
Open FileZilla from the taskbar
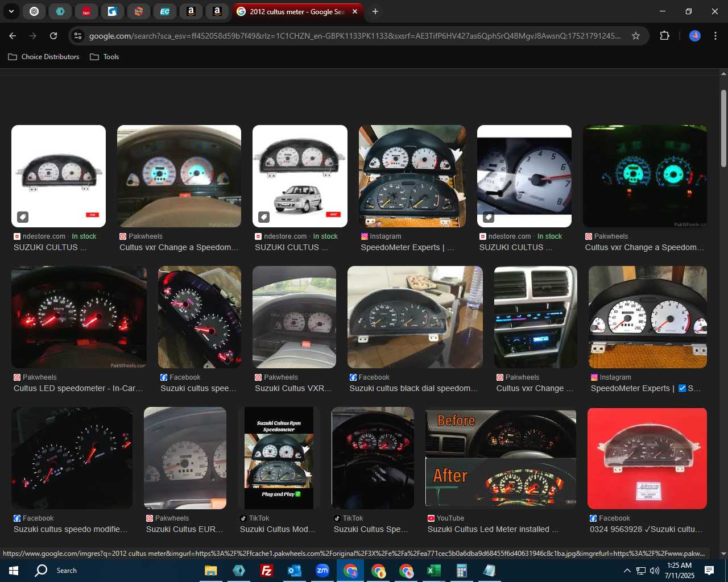pyautogui.click(x=266, y=571)
